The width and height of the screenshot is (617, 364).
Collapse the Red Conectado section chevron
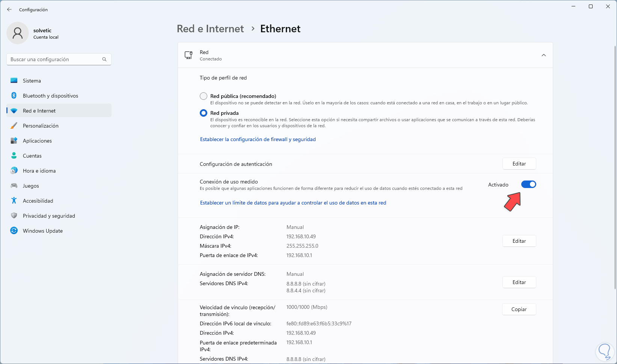[543, 55]
